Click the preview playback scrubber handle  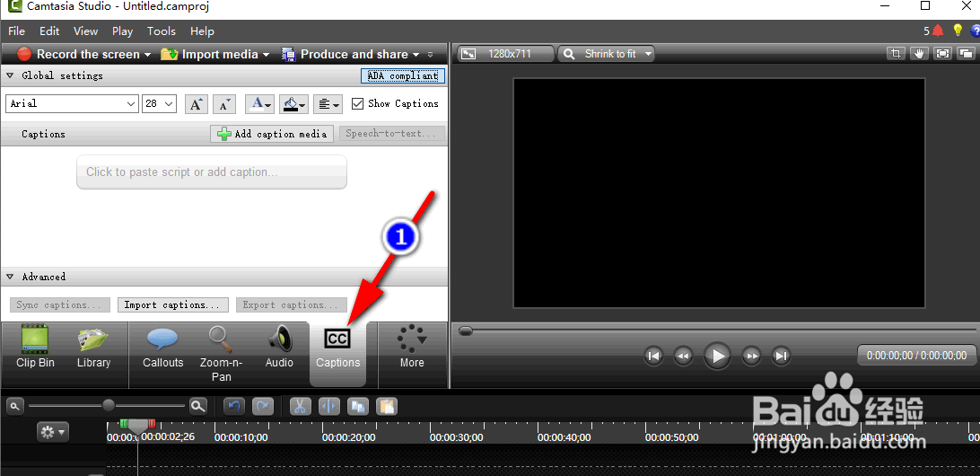(x=466, y=331)
